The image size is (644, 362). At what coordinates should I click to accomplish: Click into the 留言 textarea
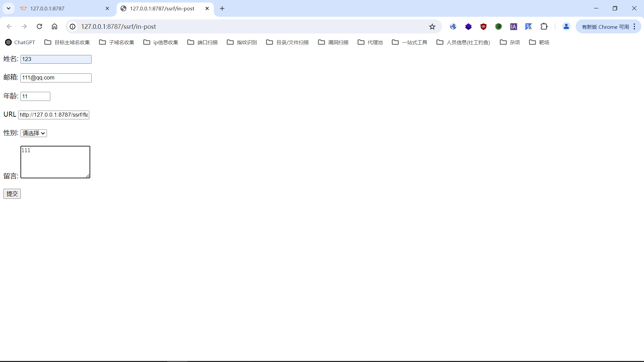55,162
